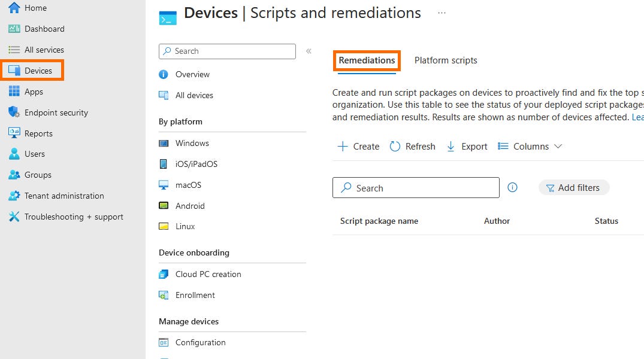Select the Windows platform icon
The width and height of the screenshot is (644, 359).
click(x=164, y=143)
